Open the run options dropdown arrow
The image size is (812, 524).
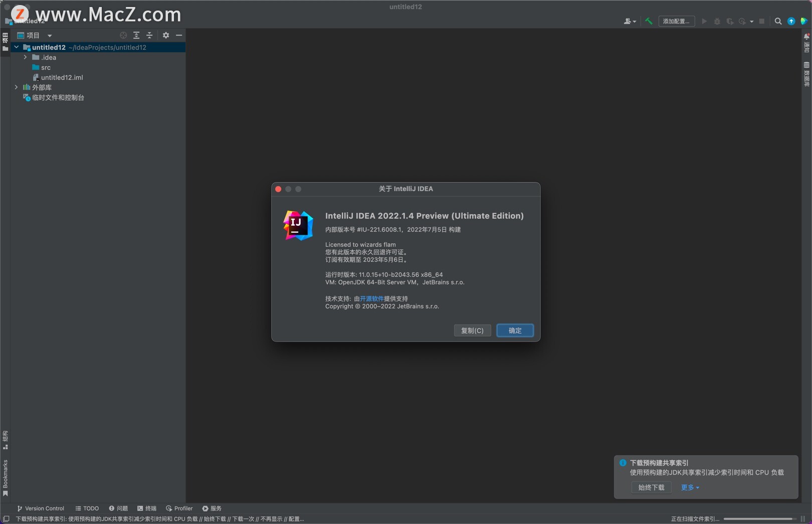751,22
